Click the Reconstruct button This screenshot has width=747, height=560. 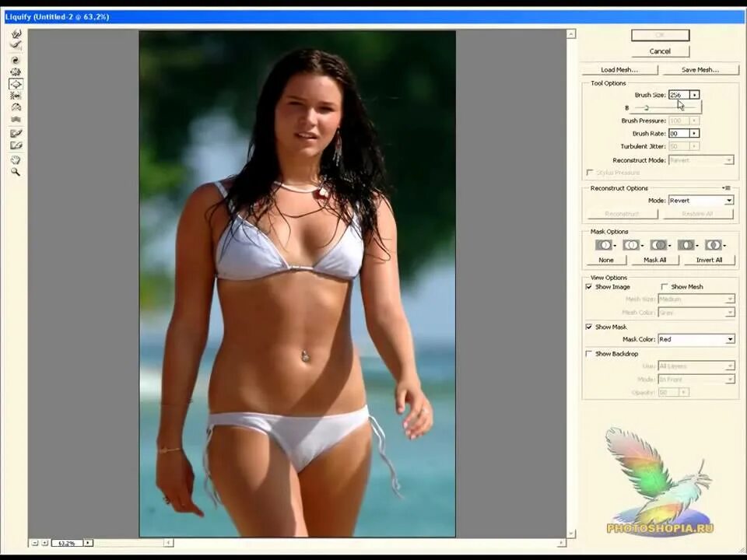(622, 214)
